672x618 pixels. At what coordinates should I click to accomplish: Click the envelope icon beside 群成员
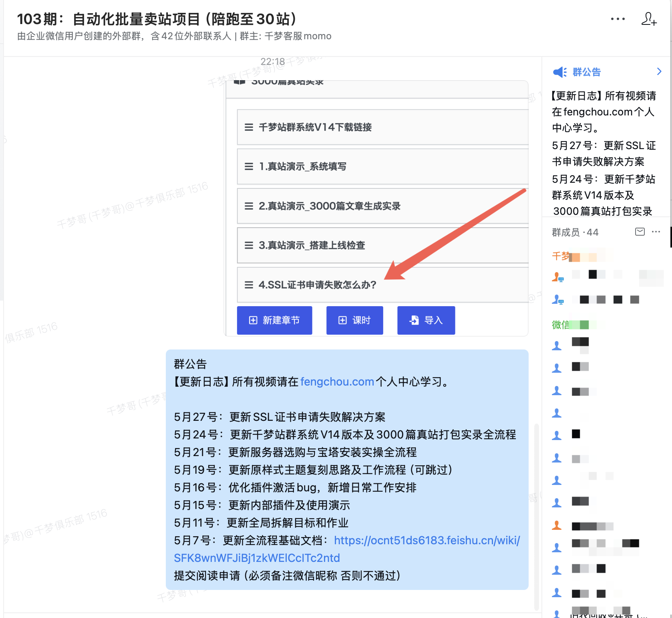coord(640,232)
